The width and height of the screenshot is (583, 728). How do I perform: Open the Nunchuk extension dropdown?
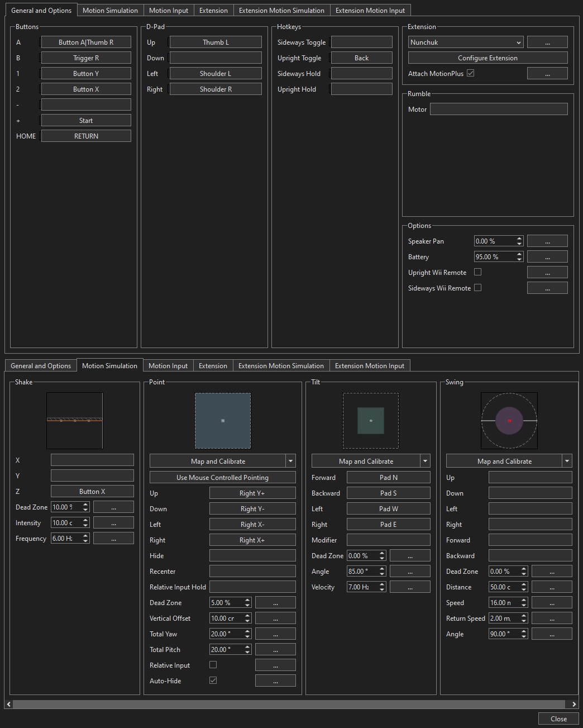465,42
